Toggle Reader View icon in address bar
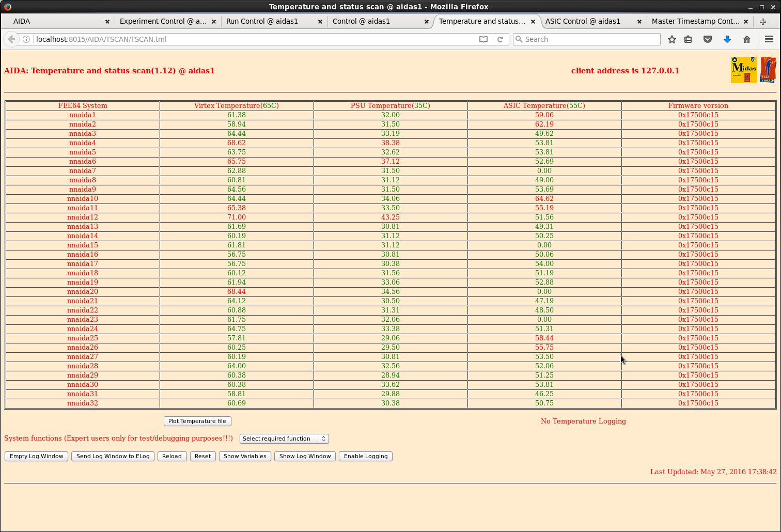This screenshot has width=781, height=532. point(483,39)
